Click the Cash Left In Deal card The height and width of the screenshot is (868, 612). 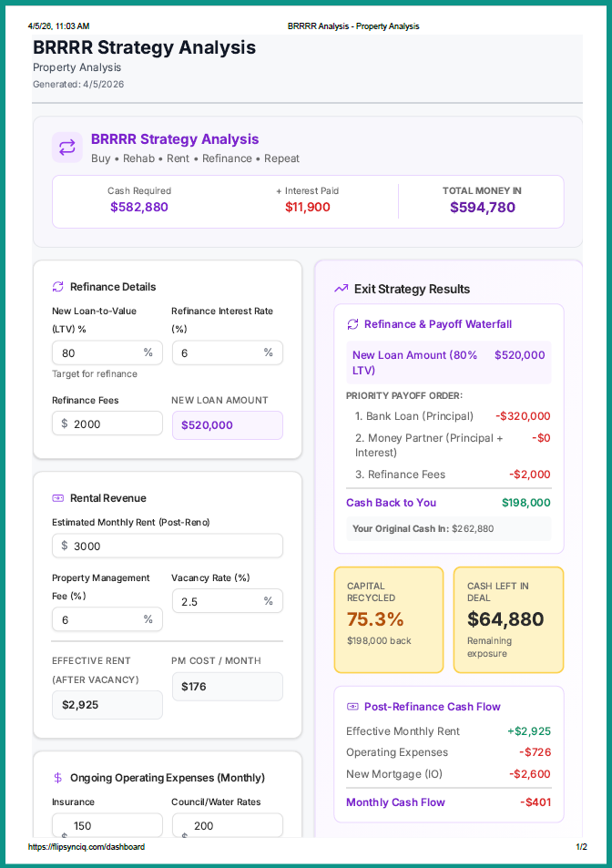(508, 619)
